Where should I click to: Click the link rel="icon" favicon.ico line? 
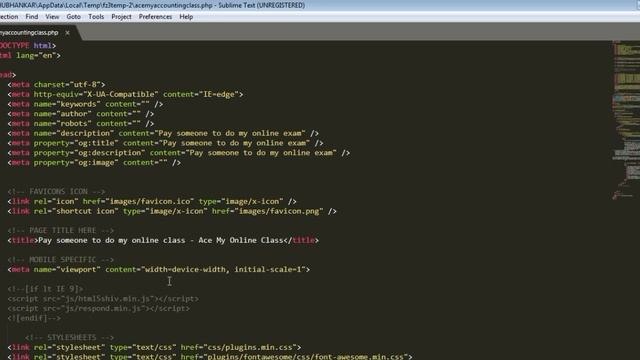pyautogui.click(x=152, y=202)
